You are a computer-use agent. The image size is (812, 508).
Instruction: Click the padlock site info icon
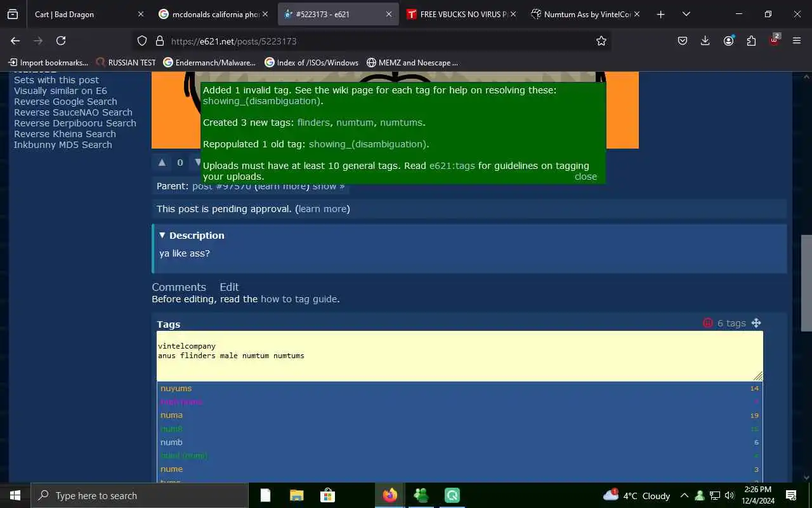159,41
